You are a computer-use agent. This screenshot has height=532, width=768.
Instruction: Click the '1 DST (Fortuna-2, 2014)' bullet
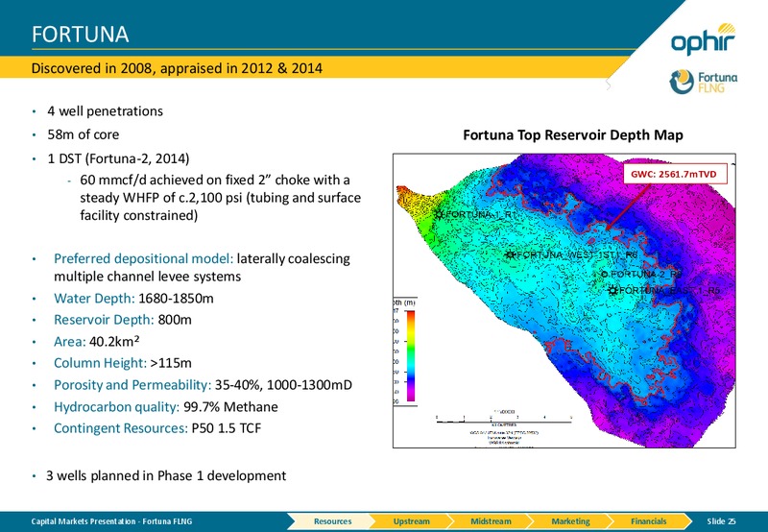[118, 158]
